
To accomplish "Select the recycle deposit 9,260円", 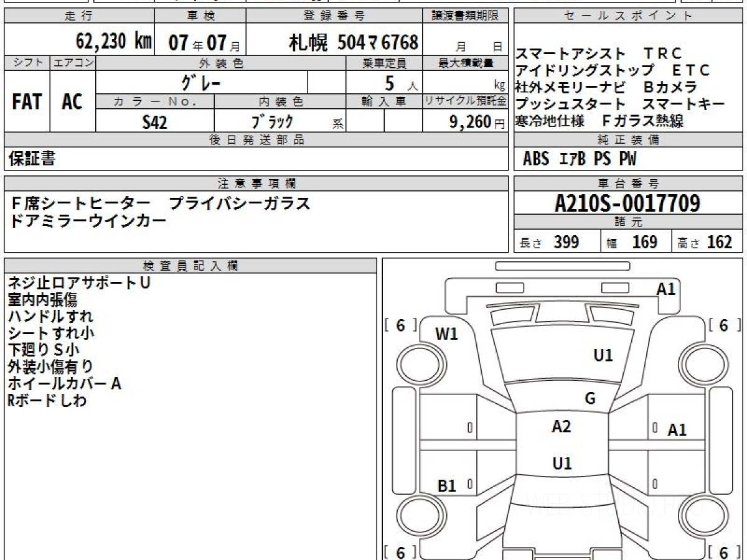I will [477, 122].
